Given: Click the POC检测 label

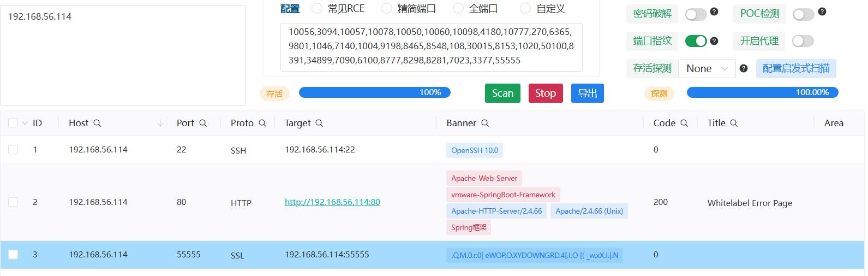Looking at the screenshot, I should click(x=759, y=14).
